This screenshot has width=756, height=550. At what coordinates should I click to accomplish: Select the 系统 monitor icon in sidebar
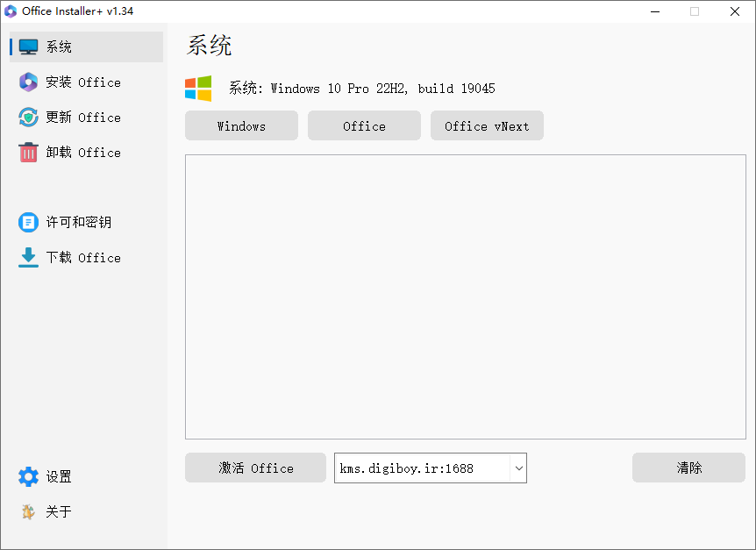(28, 46)
